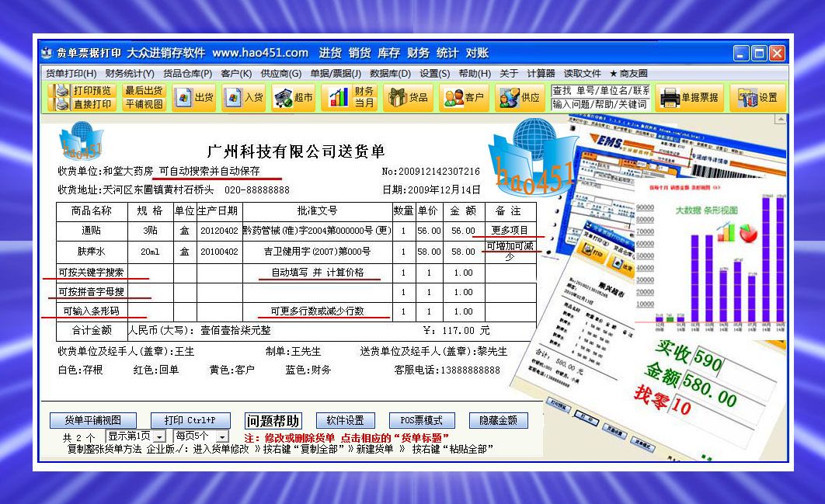Click inside the 查找单号 search input field
This screenshot has width=825, height=504.
pos(600,91)
